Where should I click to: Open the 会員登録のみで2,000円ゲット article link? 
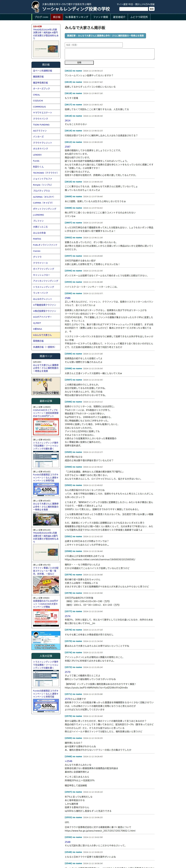(46, 604)
